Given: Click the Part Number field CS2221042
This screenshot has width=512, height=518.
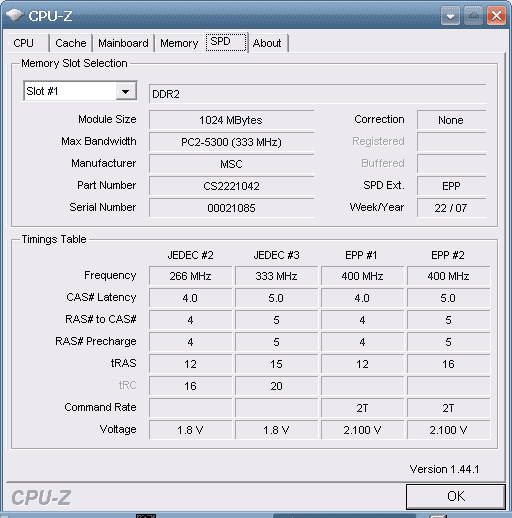Looking at the screenshot, I should point(232,186).
